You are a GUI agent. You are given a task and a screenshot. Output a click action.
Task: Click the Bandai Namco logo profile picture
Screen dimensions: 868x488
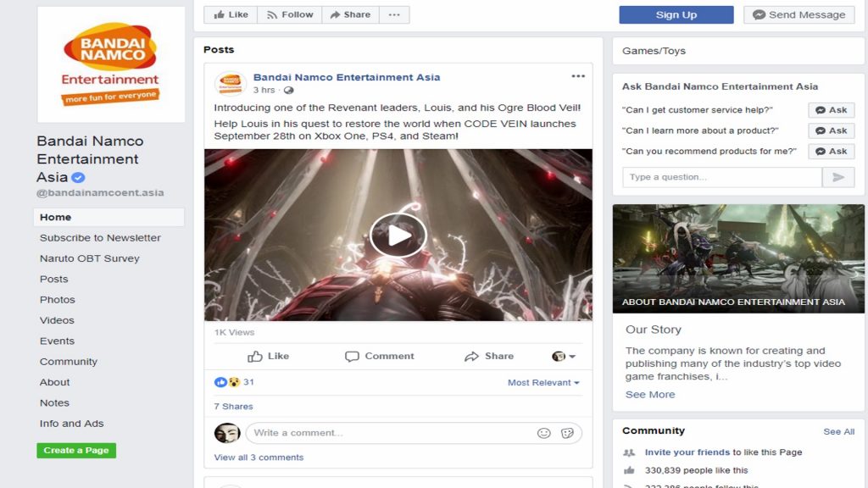(111, 64)
